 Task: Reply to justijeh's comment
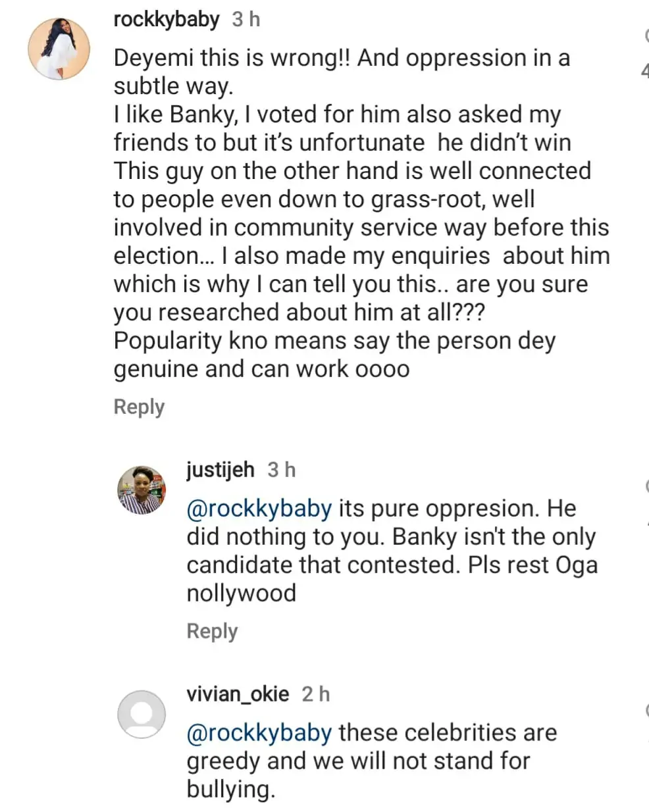(x=212, y=631)
